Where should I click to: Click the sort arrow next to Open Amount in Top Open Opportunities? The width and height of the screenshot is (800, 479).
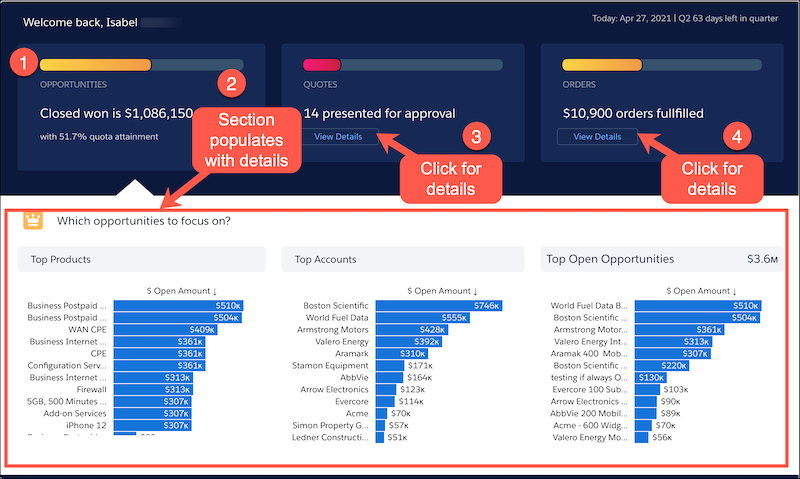pos(735,291)
